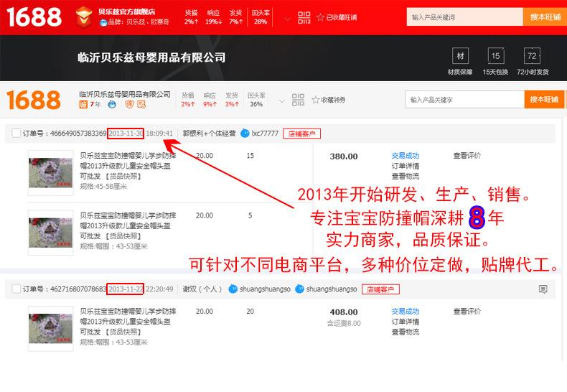Click the 材质保障 badge icon

point(460,56)
